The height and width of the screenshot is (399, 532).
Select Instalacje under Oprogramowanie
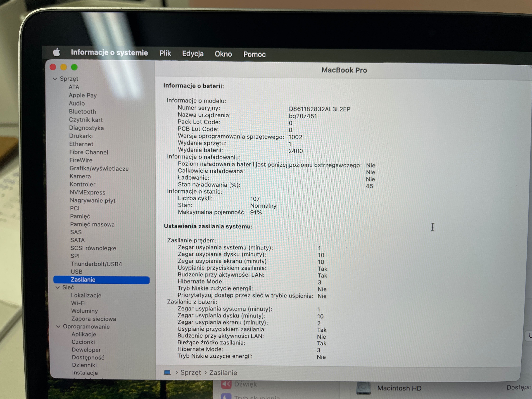pos(85,373)
